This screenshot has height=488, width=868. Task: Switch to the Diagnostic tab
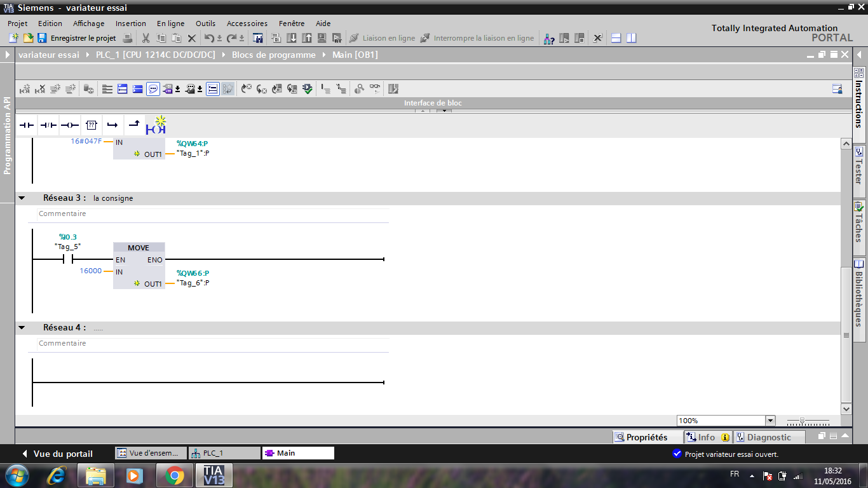[769, 437]
